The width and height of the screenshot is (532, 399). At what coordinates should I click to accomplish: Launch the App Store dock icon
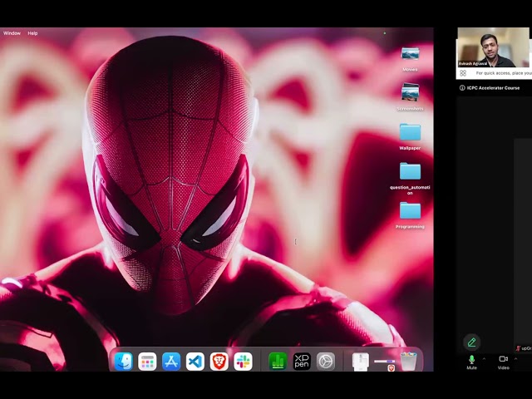click(171, 361)
